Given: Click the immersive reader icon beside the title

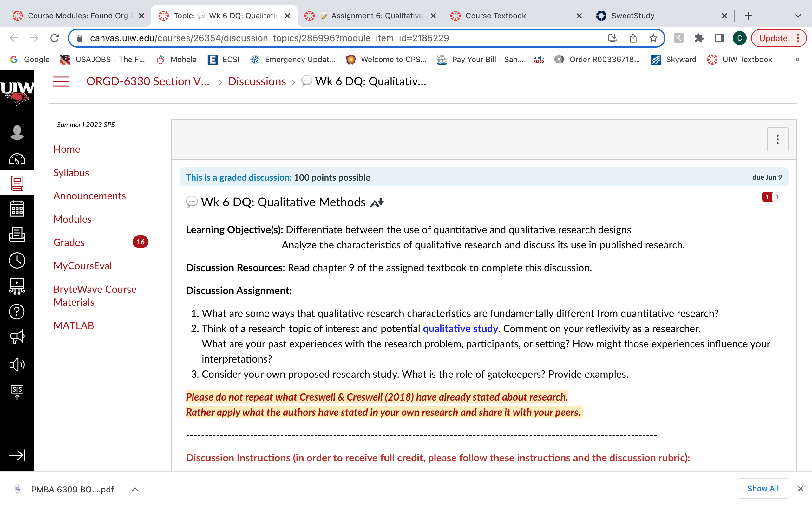Looking at the screenshot, I should (x=377, y=202).
